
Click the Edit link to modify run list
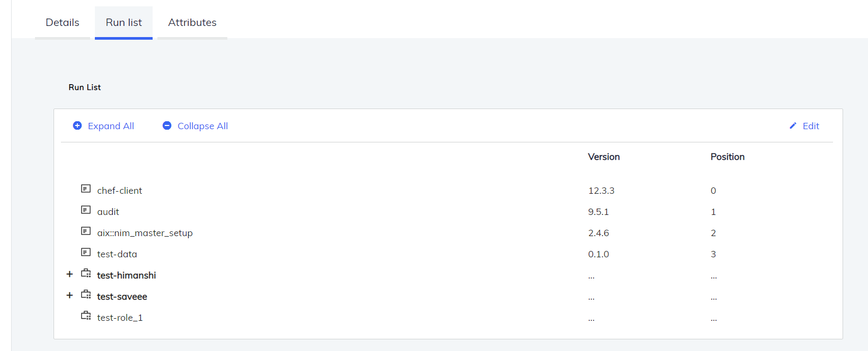[x=810, y=125]
